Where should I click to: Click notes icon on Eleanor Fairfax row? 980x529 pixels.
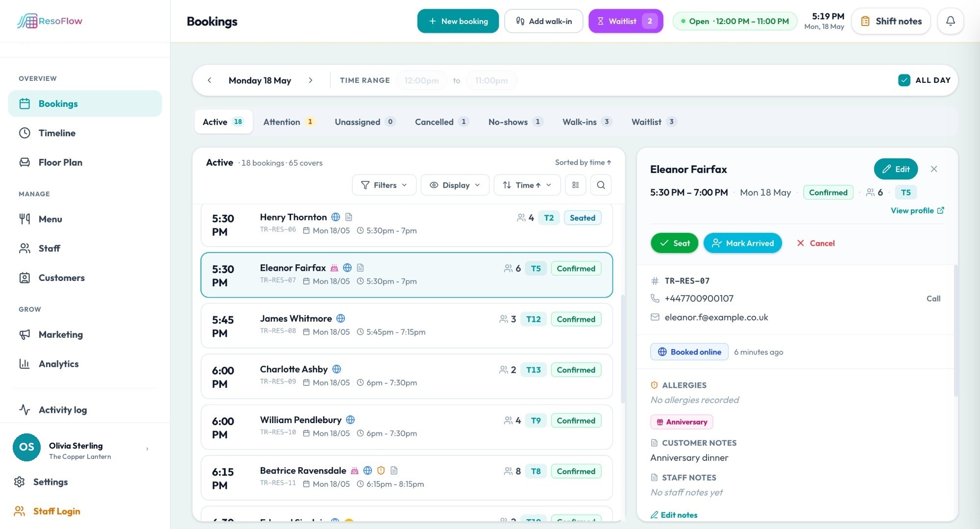tap(361, 268)
